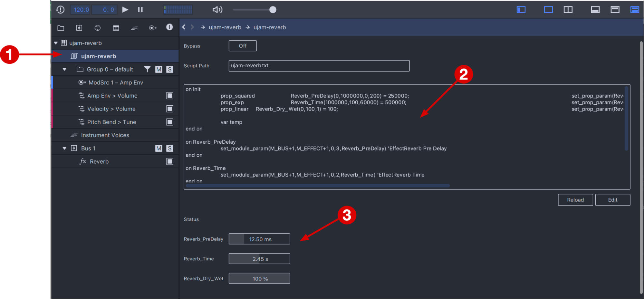
Task: Select Amp Env > Volume row
Action: pyautogui.click(x=115, y=96)
